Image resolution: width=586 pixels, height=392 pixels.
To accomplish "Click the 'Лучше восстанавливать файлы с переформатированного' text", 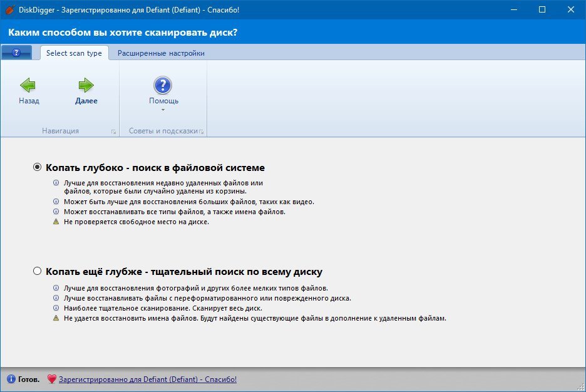I will pos(207,298).
